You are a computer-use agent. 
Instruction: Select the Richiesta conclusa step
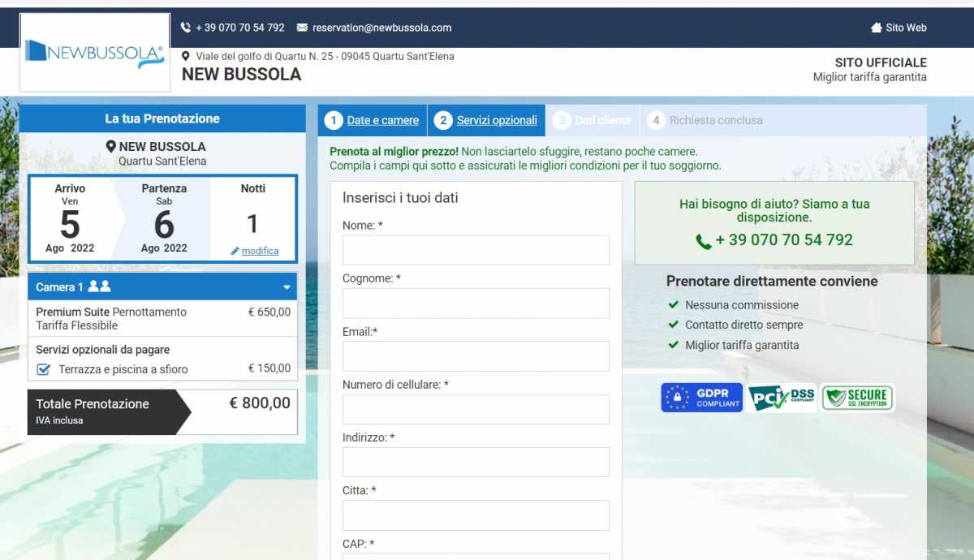tap(716, 120)
